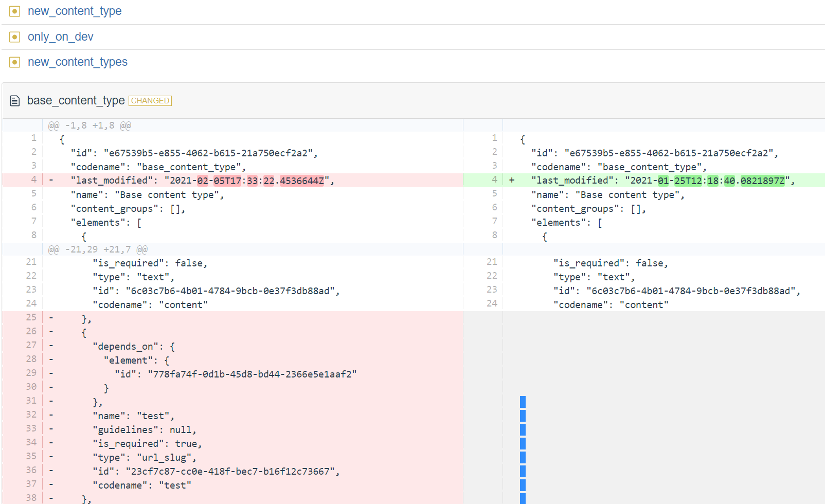Click the removed id 23cf7c87 line
825x504 pixels.
216,472
